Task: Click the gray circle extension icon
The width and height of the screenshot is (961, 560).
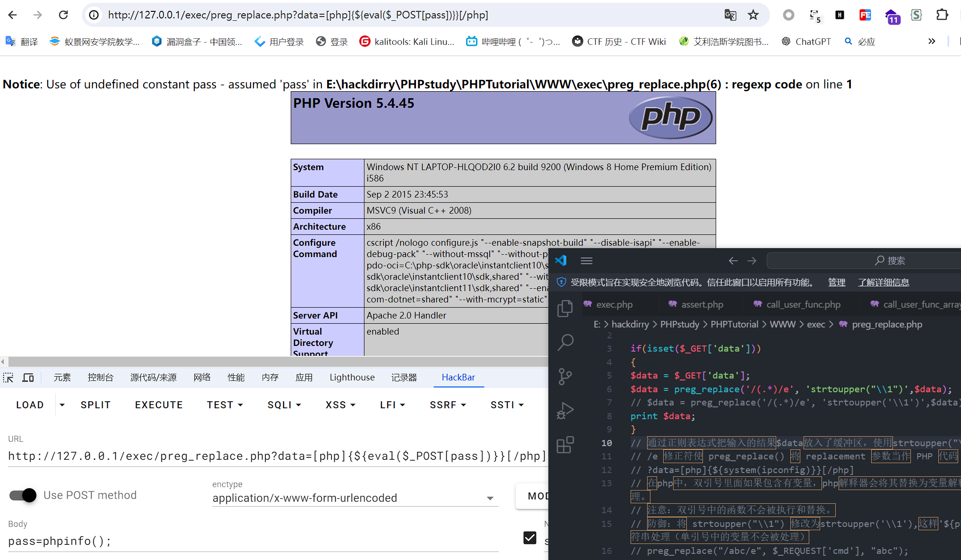Action: tap(788, 15)
